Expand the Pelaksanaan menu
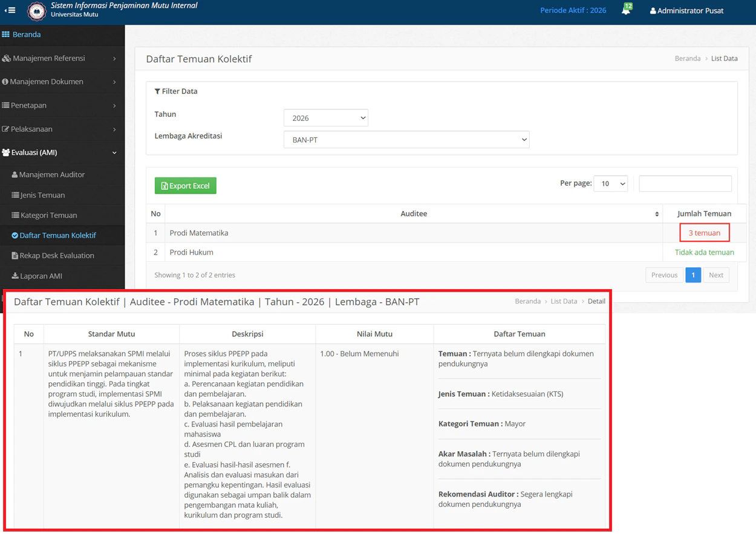The width and height of the screenshot is (756, 534). [x=62, y=129]
